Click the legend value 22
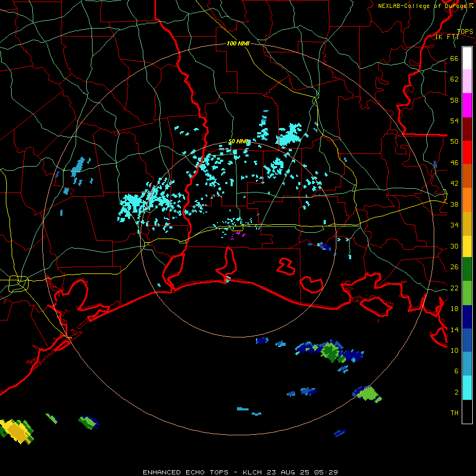476x476 pixels. 454,288
